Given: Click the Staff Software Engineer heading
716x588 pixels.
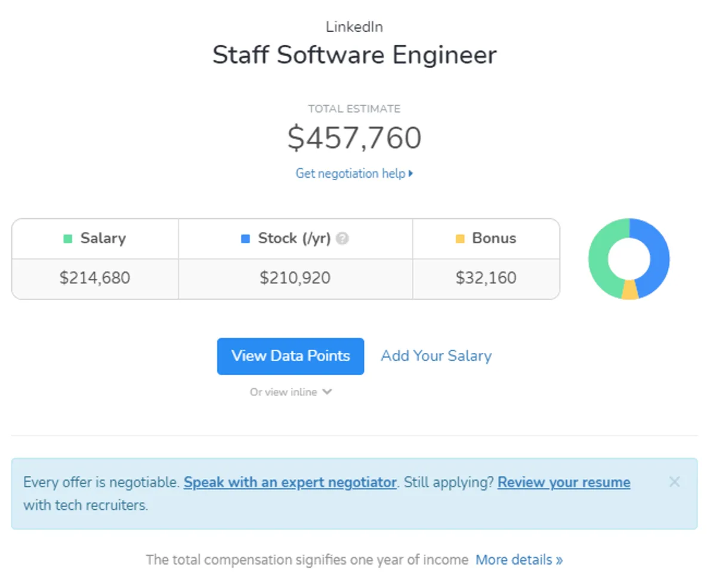Looking at the screenshot, I should pyautogui.click(x=354, y=55).
